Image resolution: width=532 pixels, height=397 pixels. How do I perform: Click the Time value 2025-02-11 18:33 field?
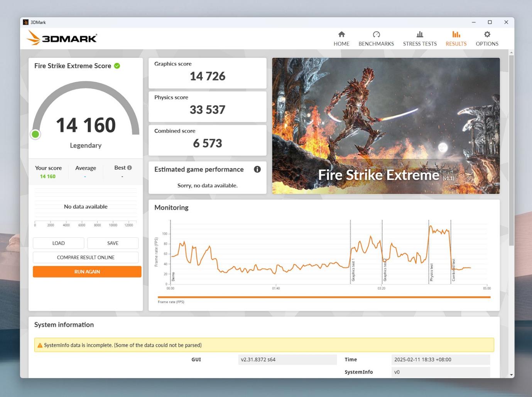click(441, 360)
